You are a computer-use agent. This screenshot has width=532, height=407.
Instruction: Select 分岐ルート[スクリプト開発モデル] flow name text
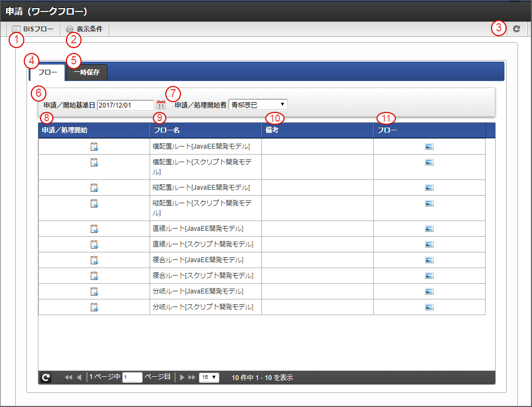203,307
